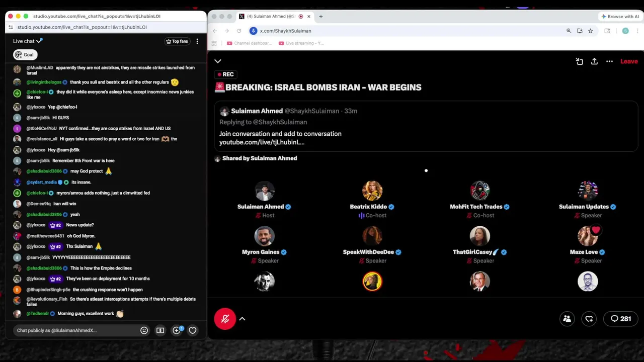Open Channel dashboard bookmark

pyautogui.click(x=249, y=43)
